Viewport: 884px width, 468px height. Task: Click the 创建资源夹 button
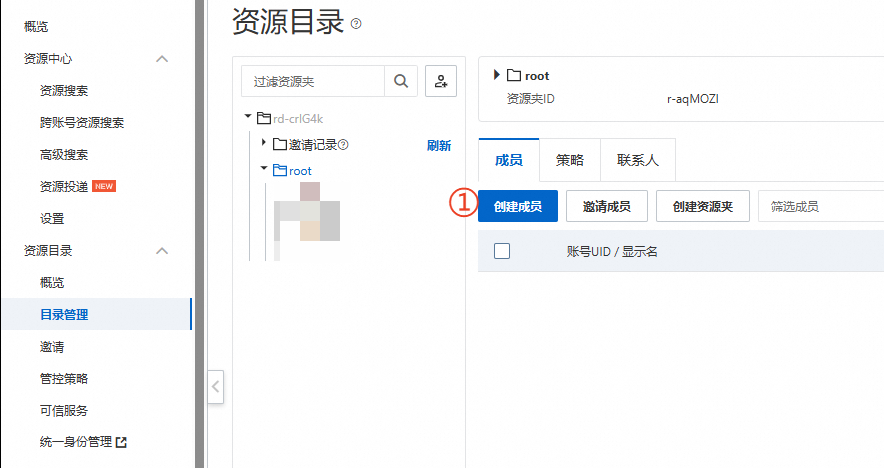702,206
